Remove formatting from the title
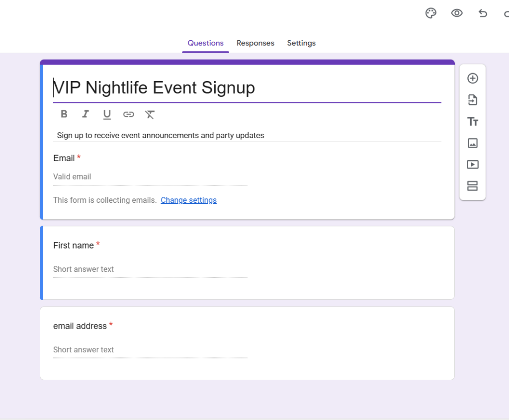This screenshot has height=420, width=509. point(150,115)
